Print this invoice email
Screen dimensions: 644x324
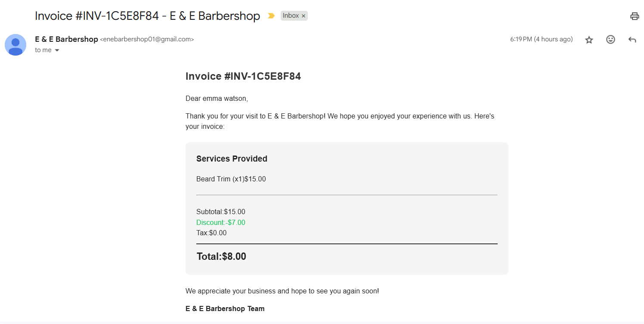click(635, 16)
